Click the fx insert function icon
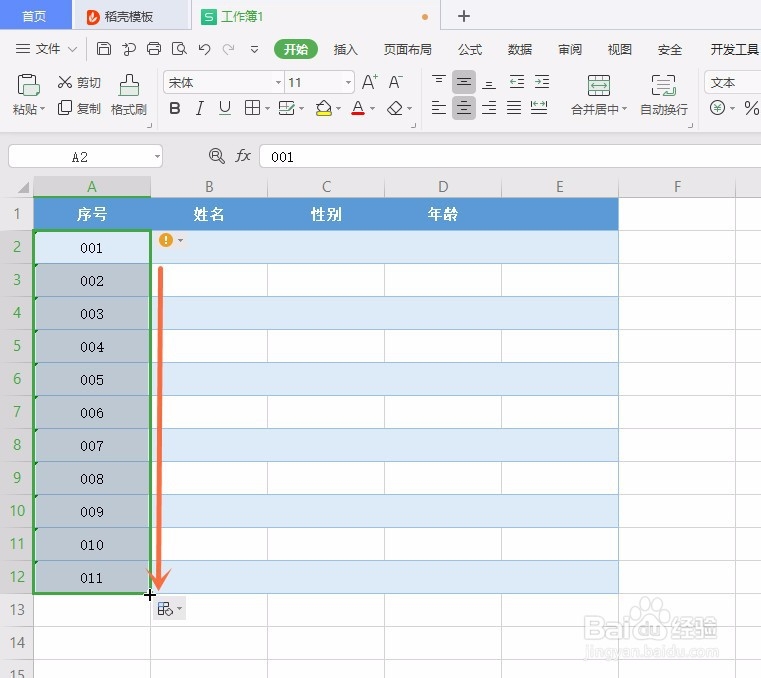Viewport: 761px width, 678px height. coord(243,156)
